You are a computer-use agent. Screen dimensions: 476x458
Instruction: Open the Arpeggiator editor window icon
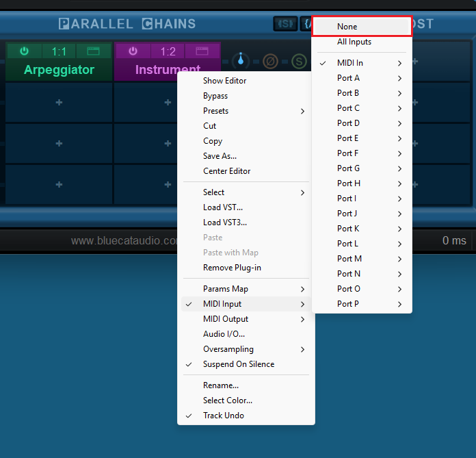[x=93, y=51]
